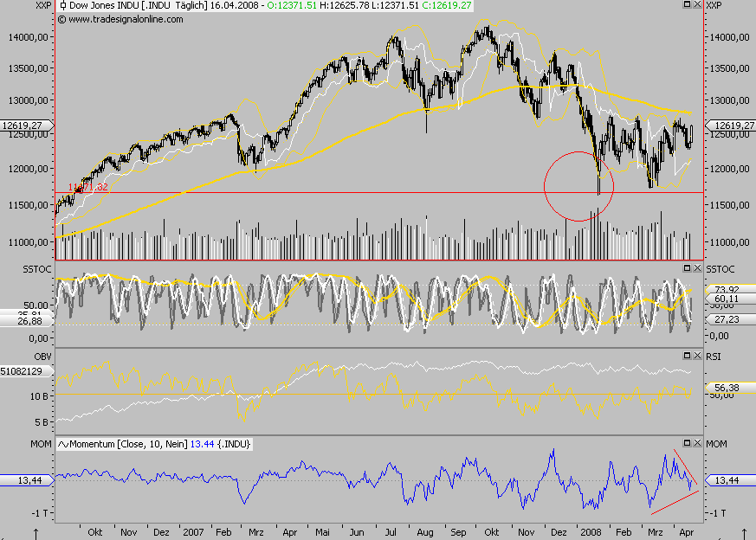The image size is (756, 540).
Task: Click the Jul label on the time axis
Action: 391,532
